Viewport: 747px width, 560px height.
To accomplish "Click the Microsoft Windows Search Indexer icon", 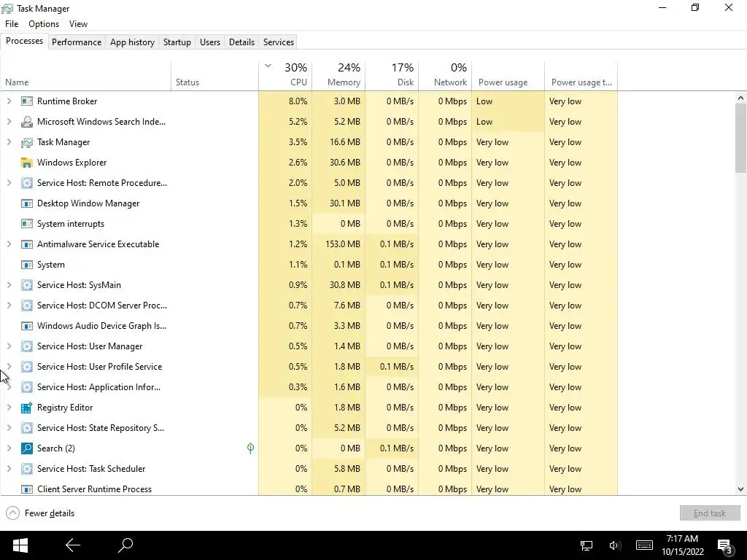I will [x=27, y=122].
